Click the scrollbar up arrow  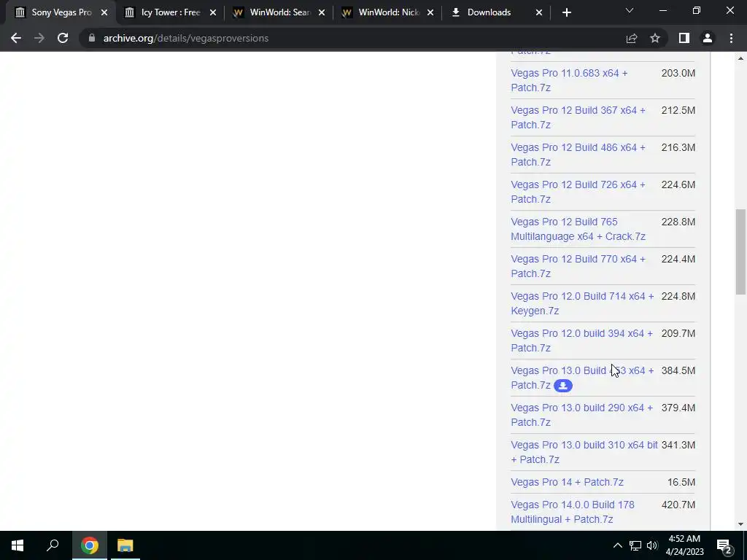(x=740, y=58)
